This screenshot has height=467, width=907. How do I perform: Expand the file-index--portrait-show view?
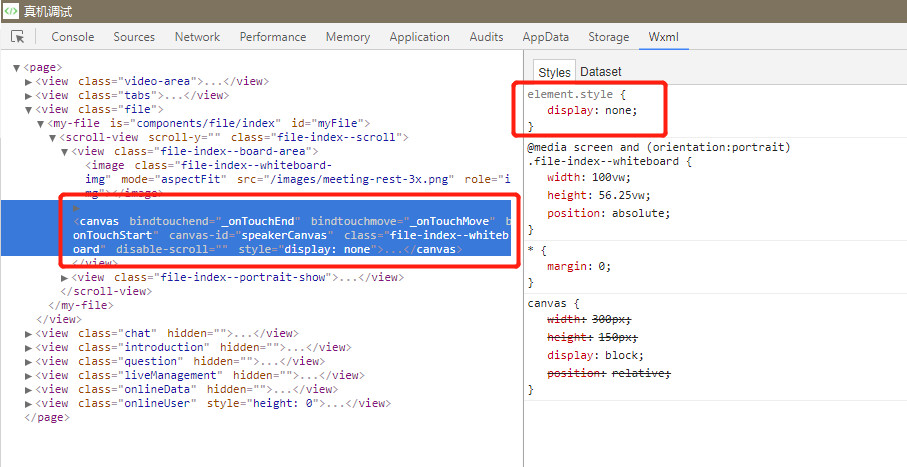65,278
